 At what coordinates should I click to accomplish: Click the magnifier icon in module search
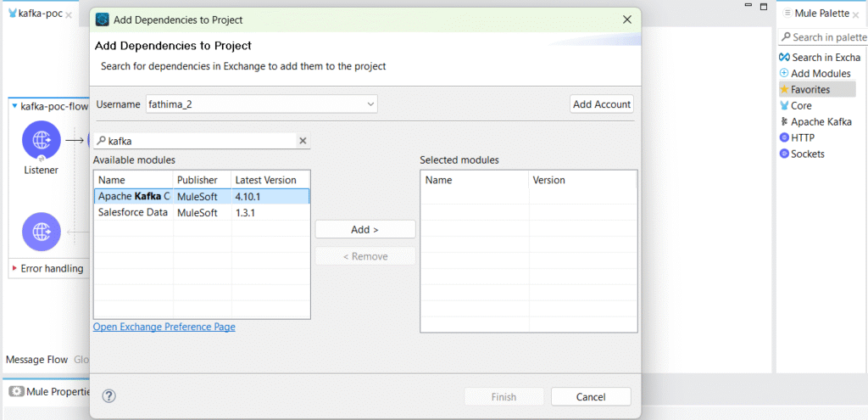(101, 141)
